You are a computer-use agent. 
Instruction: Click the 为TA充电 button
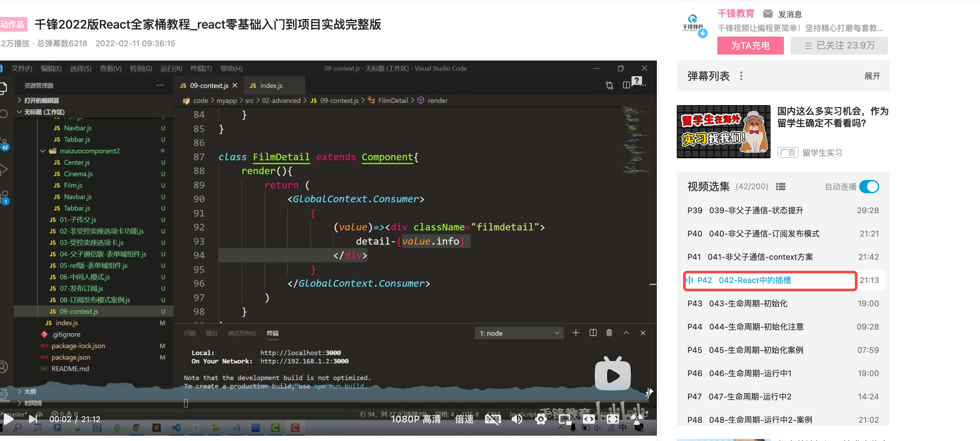tap(750, 46)
